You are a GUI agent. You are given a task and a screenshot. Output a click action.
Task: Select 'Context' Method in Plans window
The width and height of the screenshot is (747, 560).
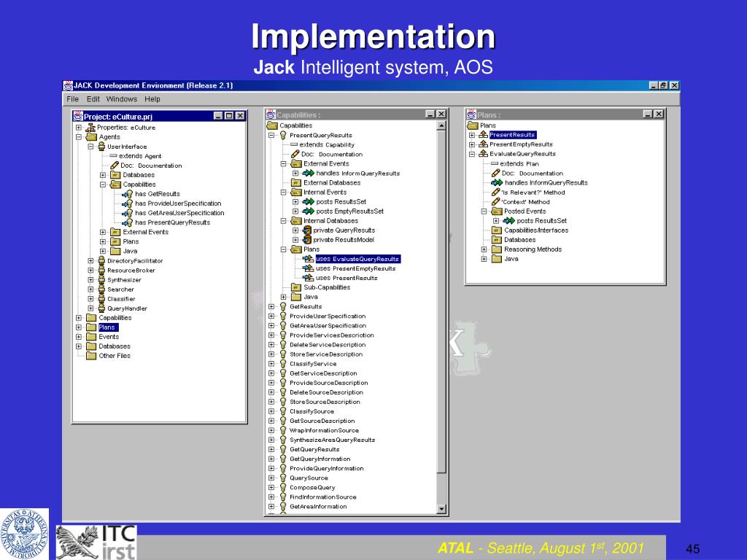tap(525, 202)
